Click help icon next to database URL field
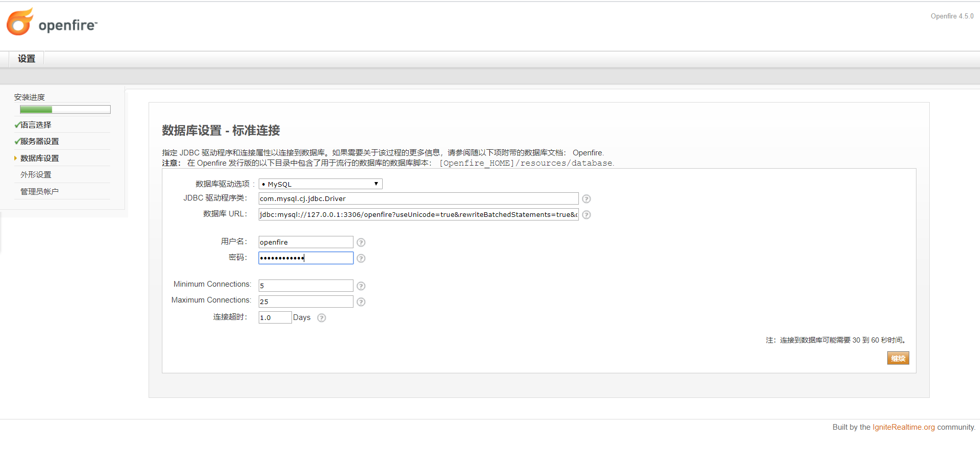This screenshot has width=980, height=461. pyautogui.click(x=587, y=215)
